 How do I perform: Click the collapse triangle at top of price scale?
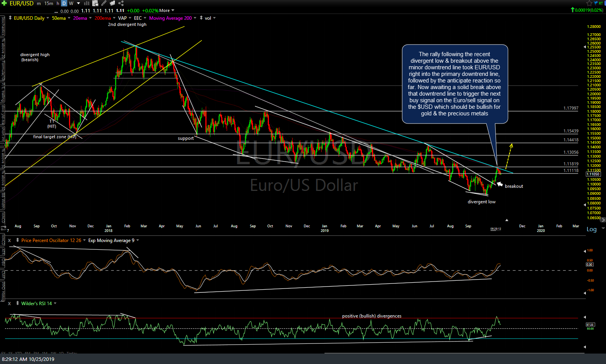[x=585, y=47]
